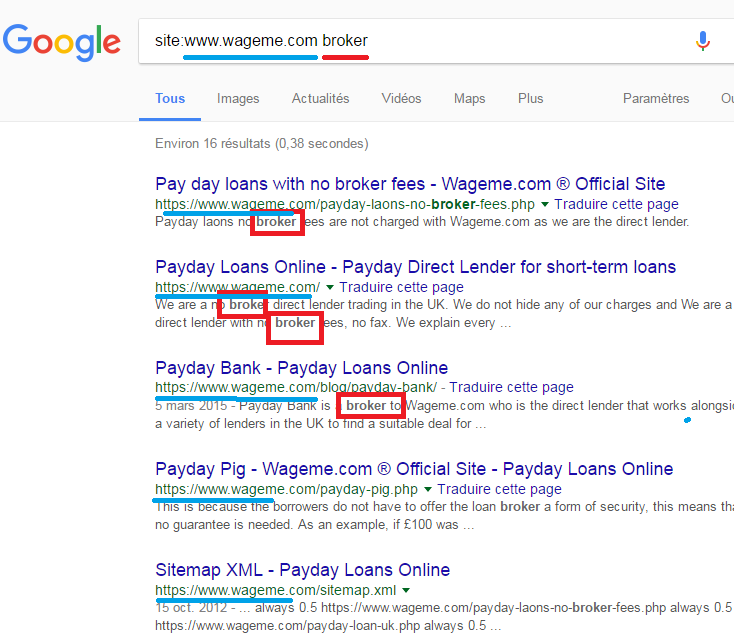Open 'Sitemap XML - Payday Loans Online' result
Viewport: 734px width, 634px height.
[x=302, y=570]
